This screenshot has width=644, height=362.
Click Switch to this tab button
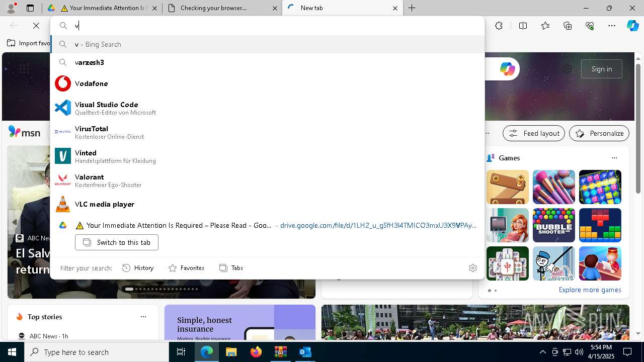point(117,242)
